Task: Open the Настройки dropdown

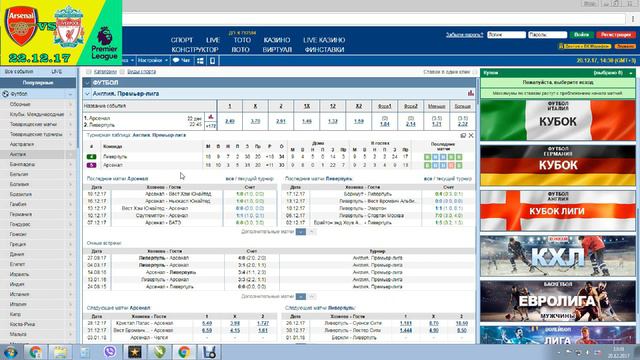Action: tap(153, 60)
